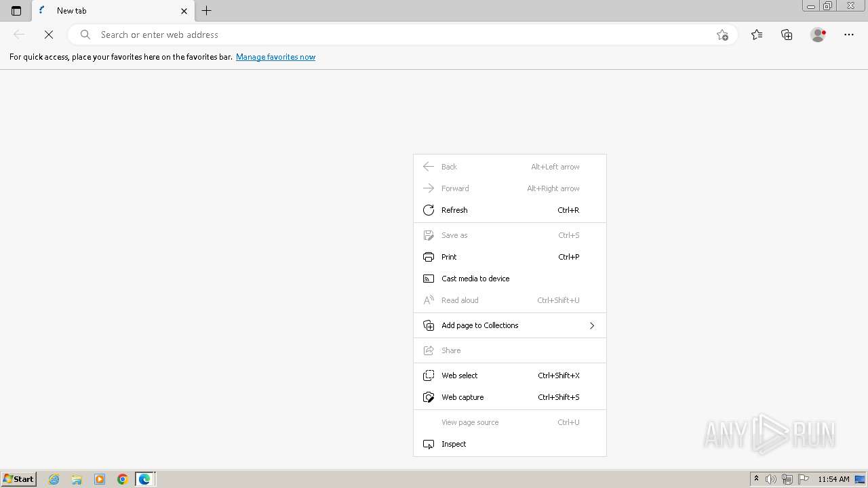Screen dimensions: 868x488
Task: Click the Web capture camera icon
Action: click(x=429, y=397)
